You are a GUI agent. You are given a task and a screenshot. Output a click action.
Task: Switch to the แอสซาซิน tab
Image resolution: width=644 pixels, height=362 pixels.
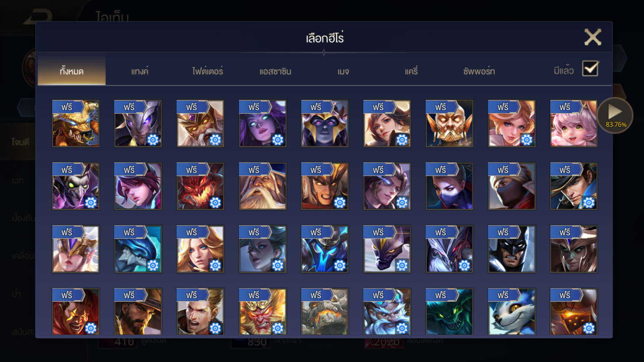coord(275,71)
